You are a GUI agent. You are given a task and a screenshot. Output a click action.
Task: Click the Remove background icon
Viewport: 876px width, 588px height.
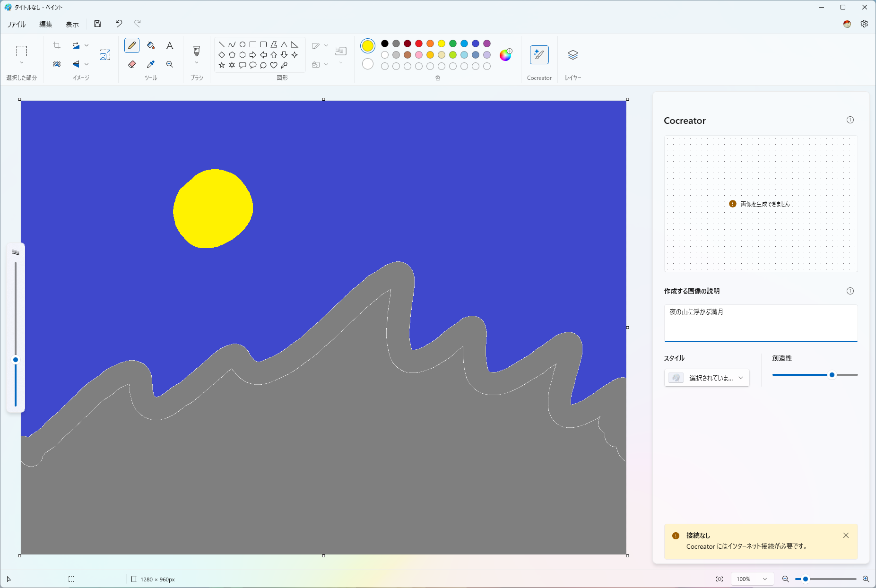click(57, 64)
